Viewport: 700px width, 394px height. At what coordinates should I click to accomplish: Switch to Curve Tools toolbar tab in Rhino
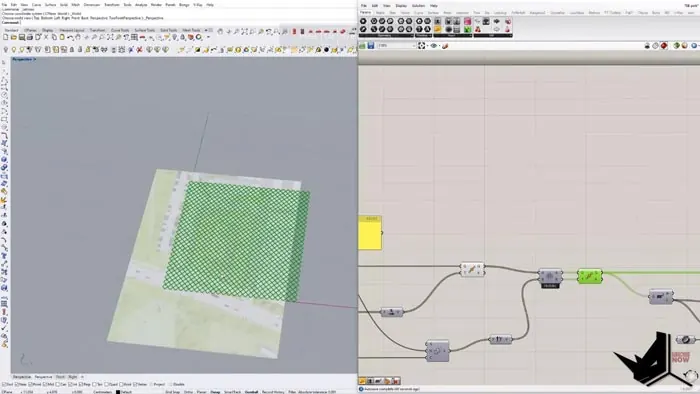[120, 30]
